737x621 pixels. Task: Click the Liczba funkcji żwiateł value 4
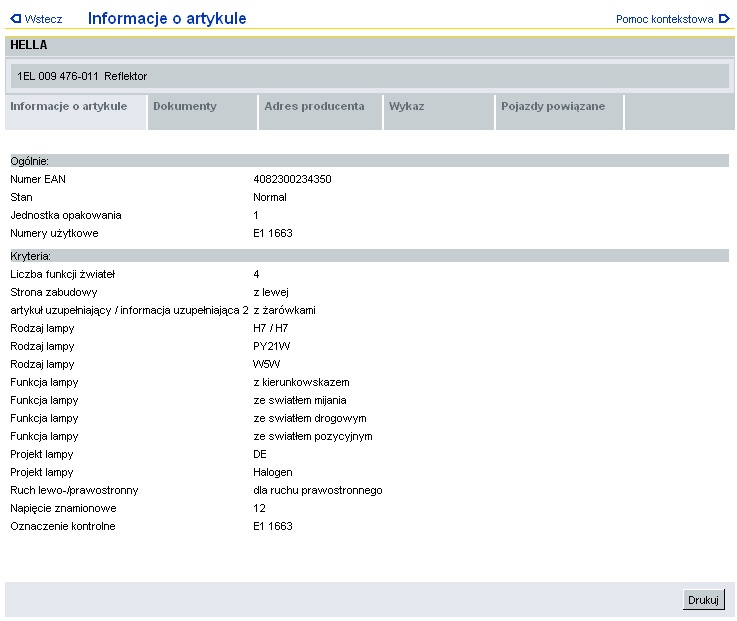(x=256, y=274)
